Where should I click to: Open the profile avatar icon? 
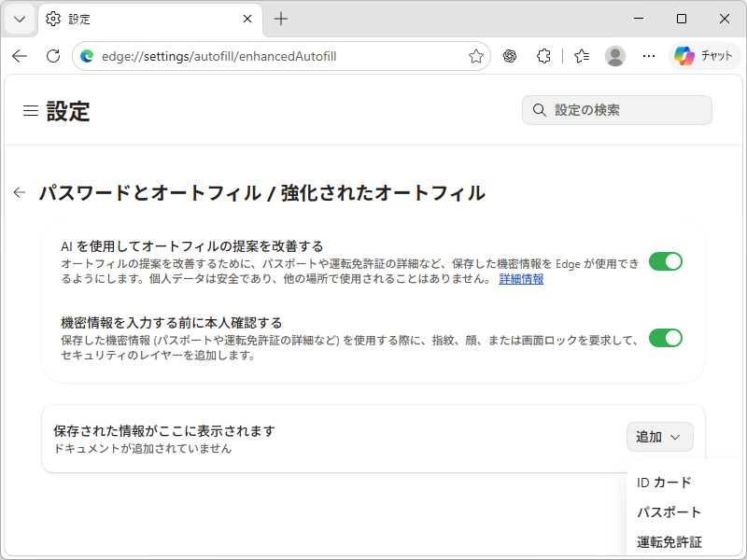tap(615, 56)
